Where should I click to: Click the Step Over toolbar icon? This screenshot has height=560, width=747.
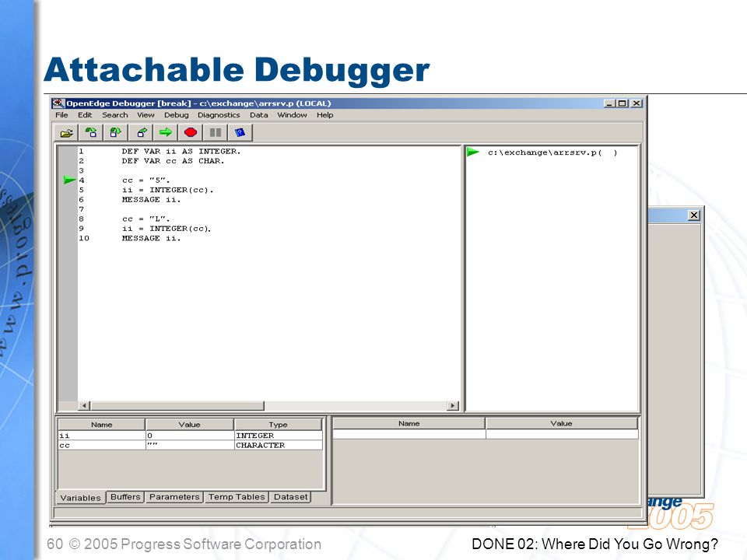(x=116, y=132)
